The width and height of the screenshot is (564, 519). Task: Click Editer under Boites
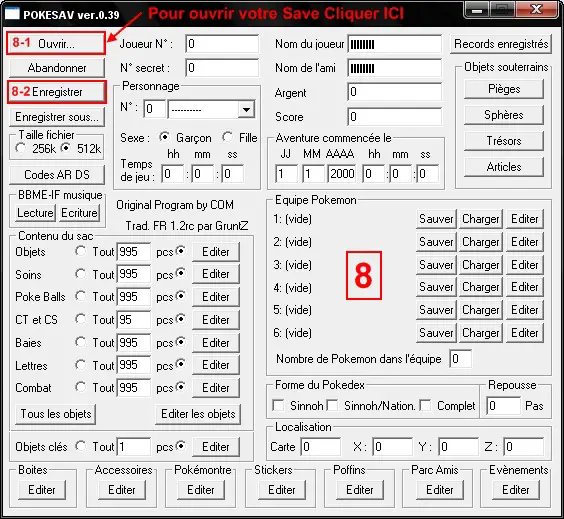(x=42, y=490)
